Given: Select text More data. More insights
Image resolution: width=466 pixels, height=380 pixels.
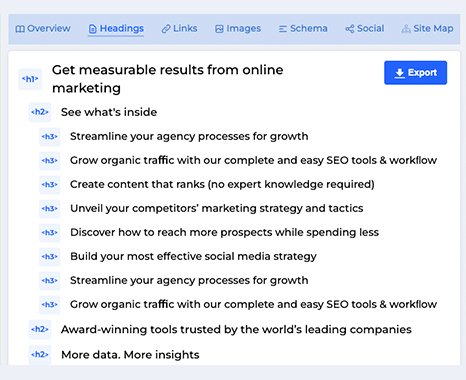Looking at the screenshot, I should click(x=130, y=355).
